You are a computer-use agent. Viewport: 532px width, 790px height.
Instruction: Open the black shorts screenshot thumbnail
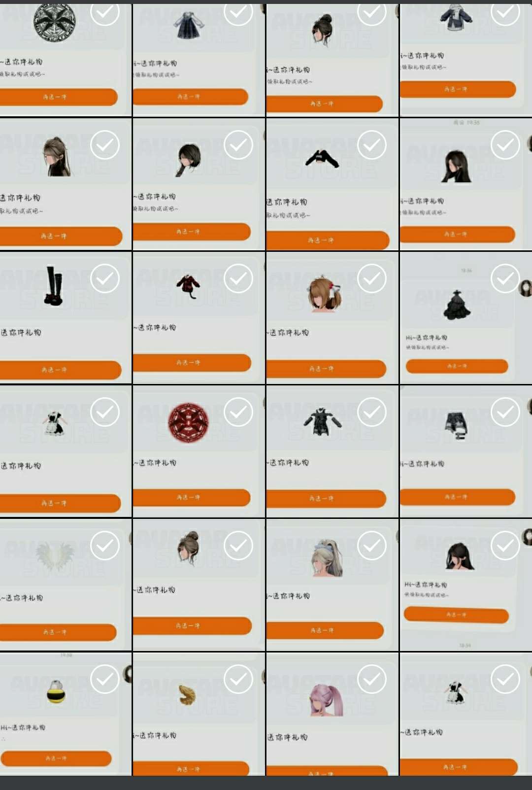(x=466, y=451)
